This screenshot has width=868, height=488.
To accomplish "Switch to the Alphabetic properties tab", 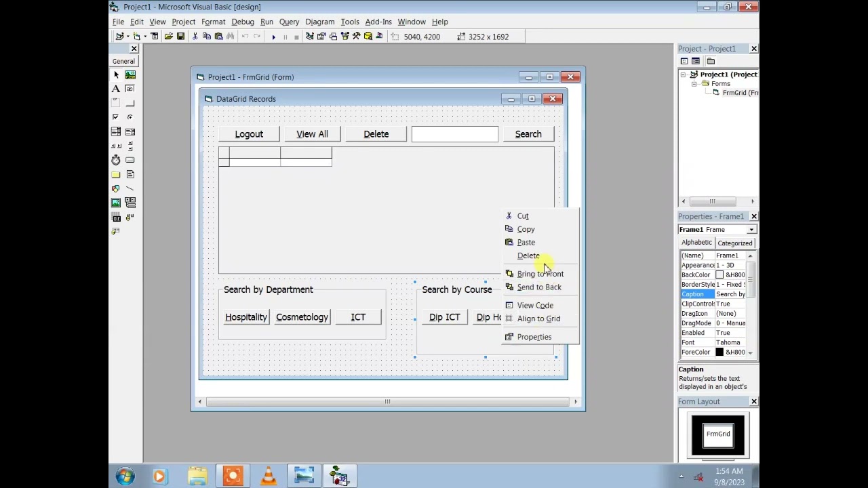I will [x=697, y=243].
